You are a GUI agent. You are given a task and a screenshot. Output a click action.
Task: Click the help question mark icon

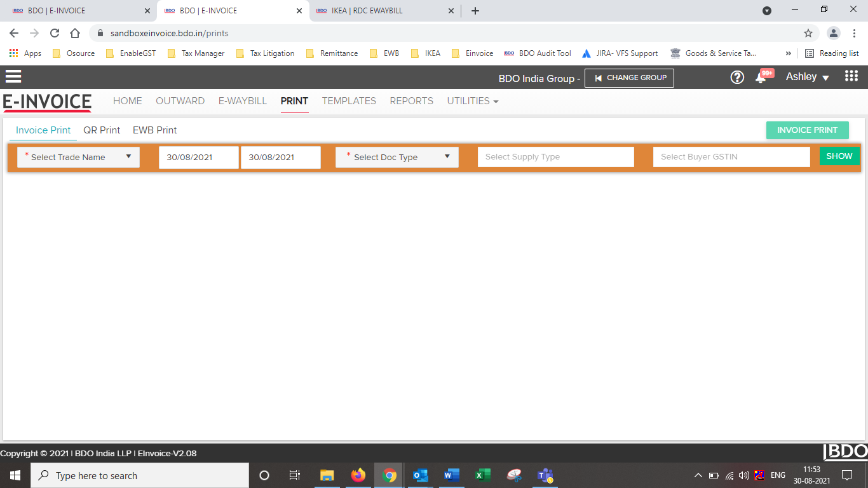(x=737, y=78)
